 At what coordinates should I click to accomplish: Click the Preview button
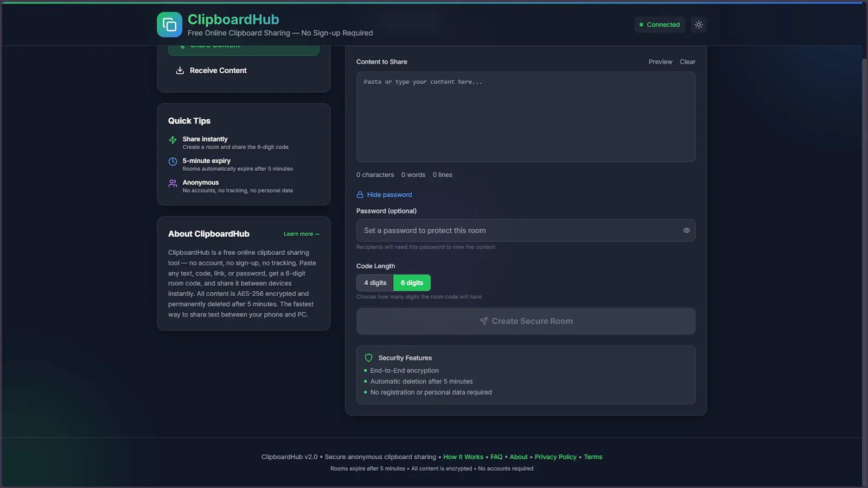660,62
